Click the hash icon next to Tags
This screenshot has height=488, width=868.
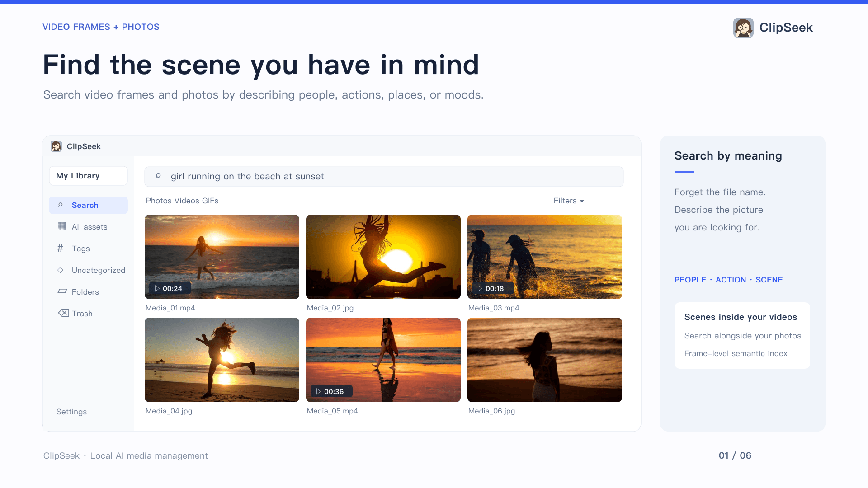tap(60, 248)
